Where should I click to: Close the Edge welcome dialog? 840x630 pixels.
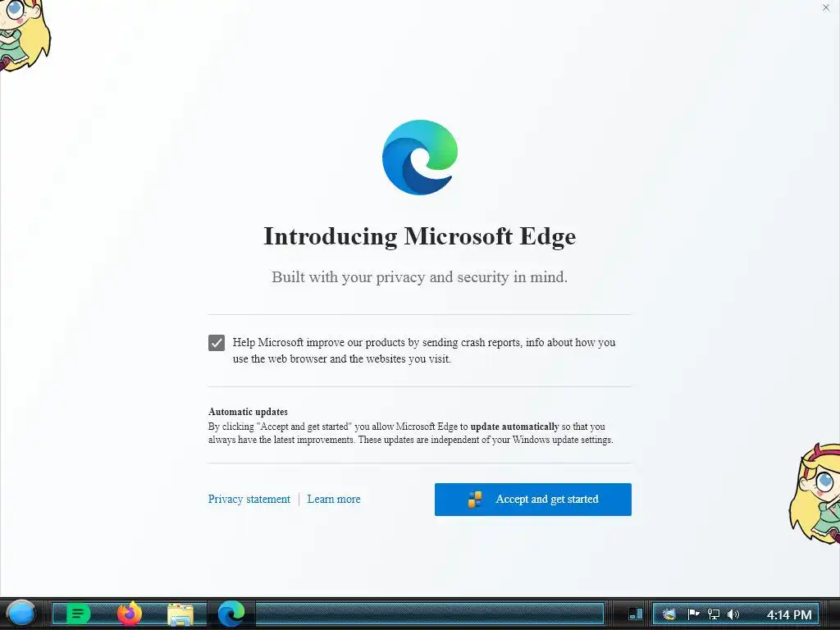[825, 7]
